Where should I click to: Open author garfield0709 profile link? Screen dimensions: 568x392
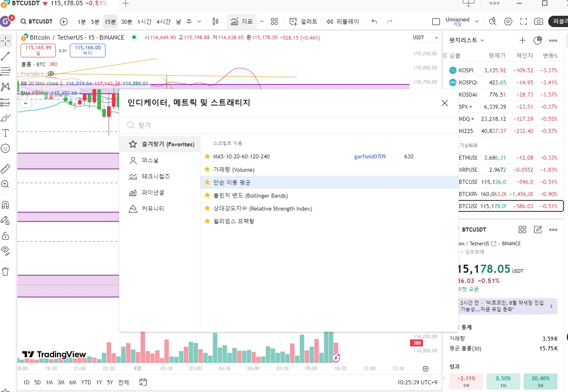click(370, 156)
